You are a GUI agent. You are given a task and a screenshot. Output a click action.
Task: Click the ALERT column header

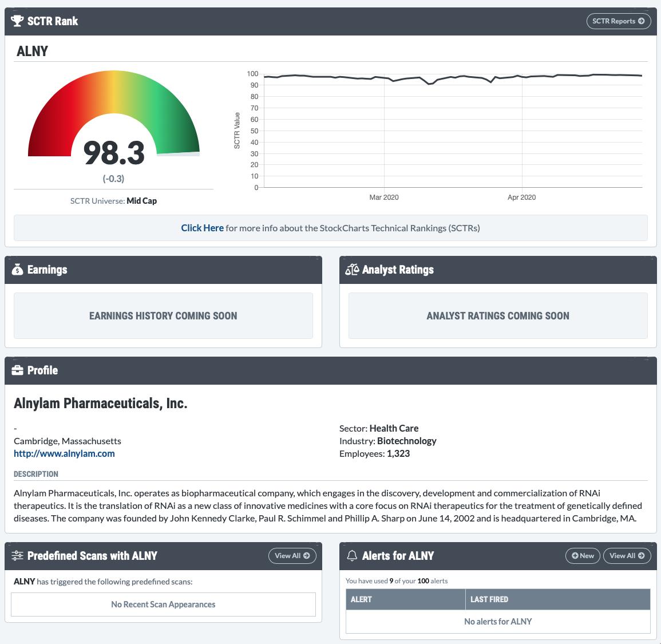(x=406, y=599)
